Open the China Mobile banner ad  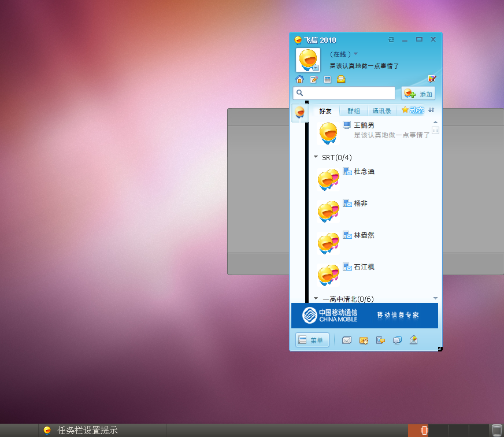tap(365, 315)
